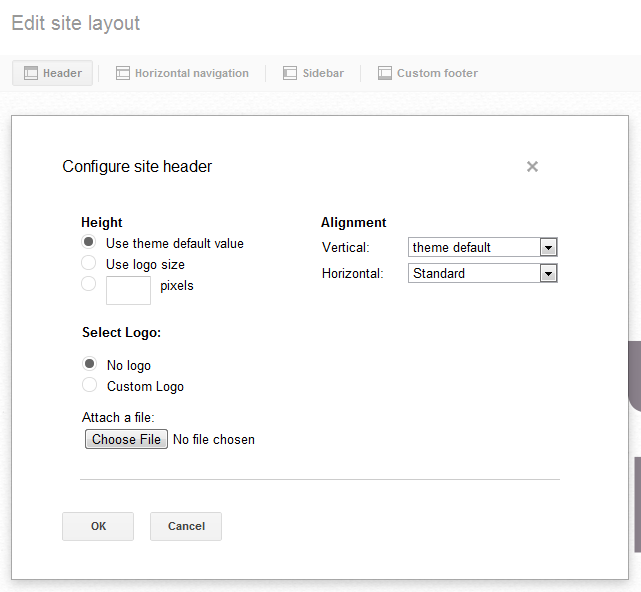This screenshot has height=592, width=641.
Task: Close the Configure site header dialog
Action: point(532,167)
